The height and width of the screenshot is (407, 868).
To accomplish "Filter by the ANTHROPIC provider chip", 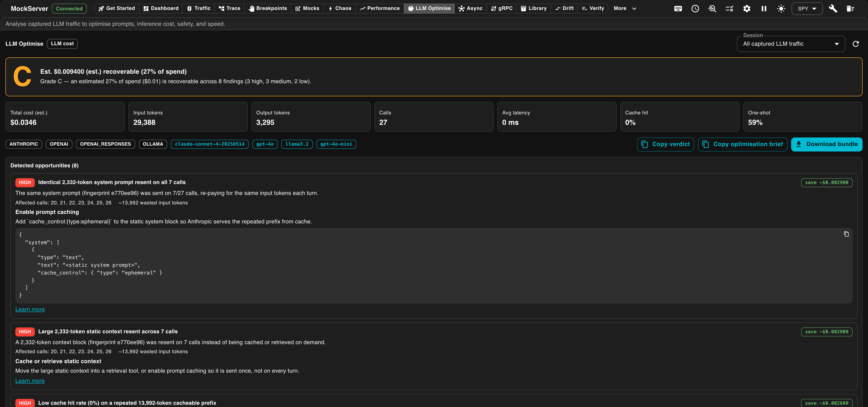I will click(x=24, y=144).
